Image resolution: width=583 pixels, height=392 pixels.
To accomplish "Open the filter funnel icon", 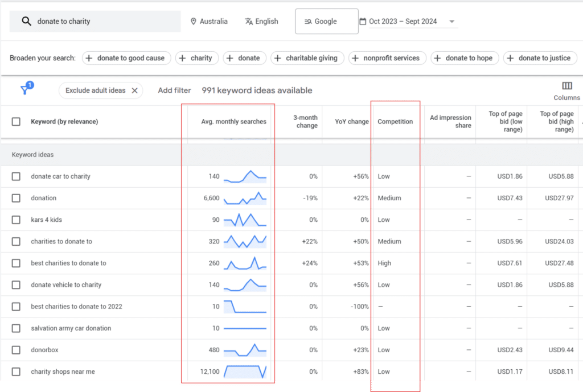I will click(x=24, y=89).
